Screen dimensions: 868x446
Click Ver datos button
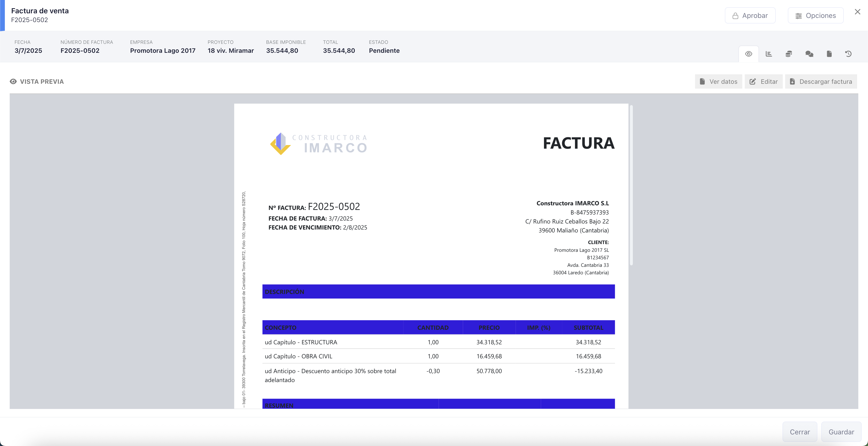[x=718, y=82]
